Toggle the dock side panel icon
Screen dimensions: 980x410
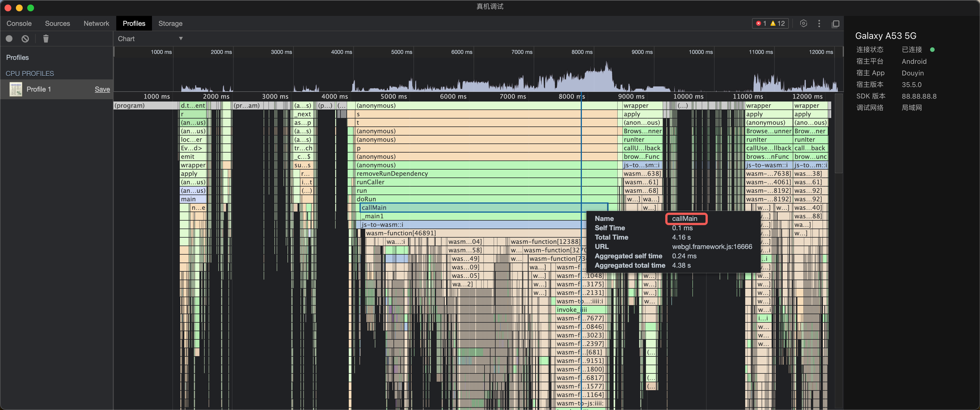point(835,24)
